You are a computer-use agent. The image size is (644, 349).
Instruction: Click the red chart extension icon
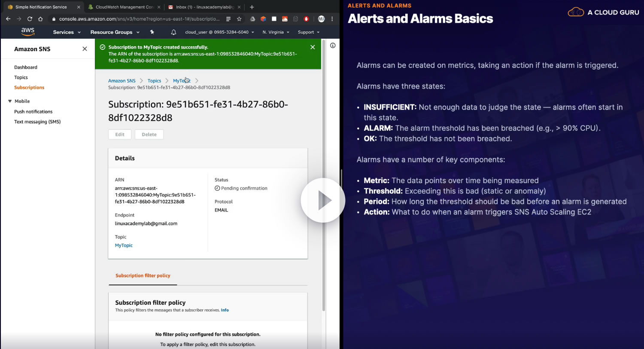[x=285, y=19]
